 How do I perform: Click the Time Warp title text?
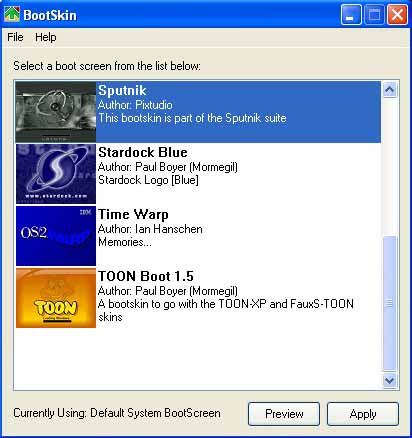pyautogui.click(x=133, y=214)
